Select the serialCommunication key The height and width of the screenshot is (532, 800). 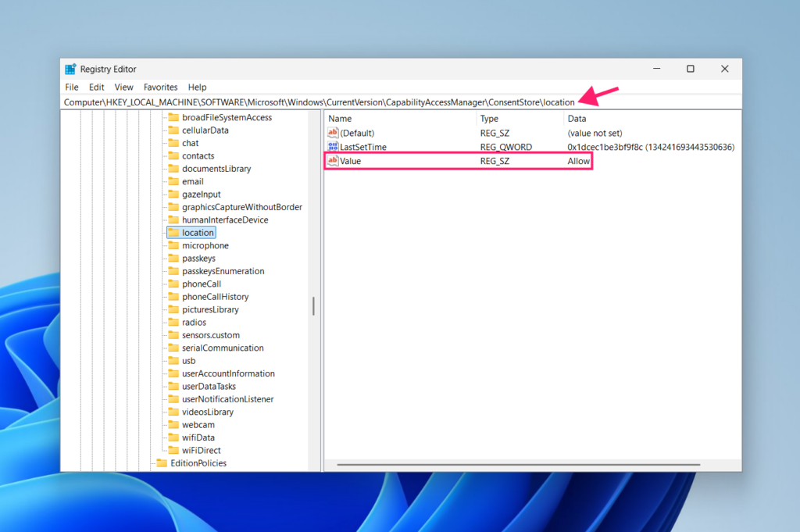point(223,348)
